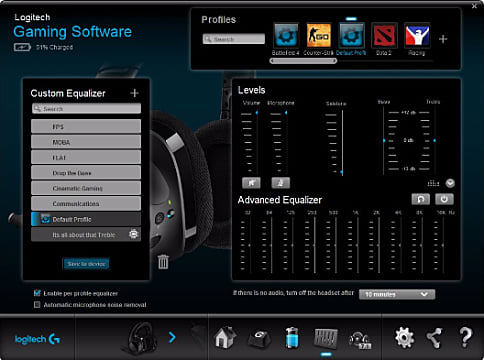Add a new custom equalizer preset
The image size is (484, 360).
pyautogui.click(x=134, y=93)
